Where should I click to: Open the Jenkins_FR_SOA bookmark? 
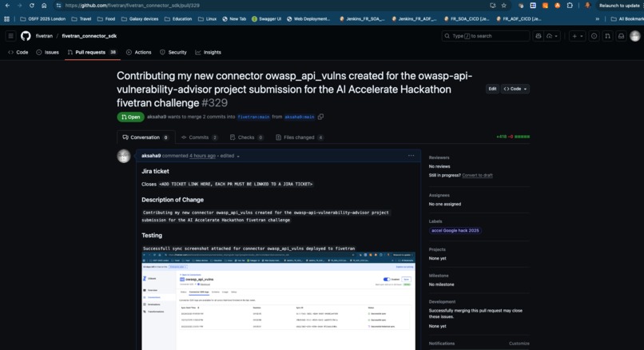tap(362, 19)
